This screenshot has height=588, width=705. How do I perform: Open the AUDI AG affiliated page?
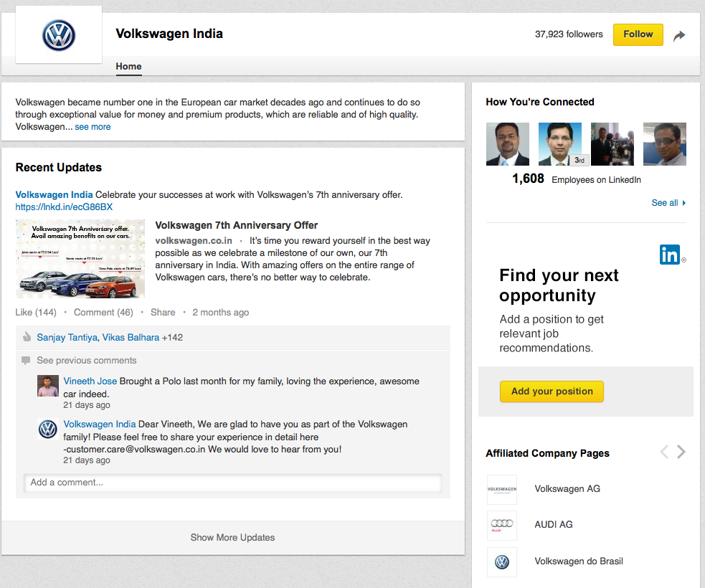pos(554,525)
